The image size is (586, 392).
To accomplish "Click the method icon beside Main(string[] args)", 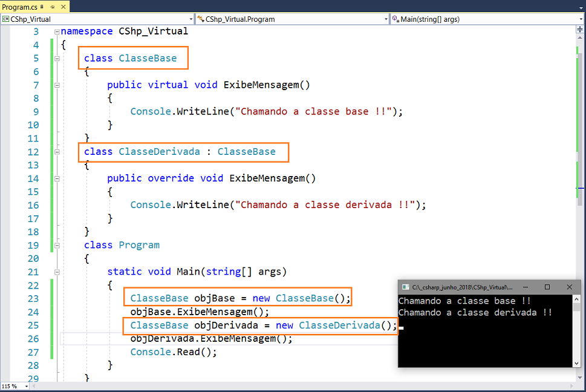I will pos(396,19).
